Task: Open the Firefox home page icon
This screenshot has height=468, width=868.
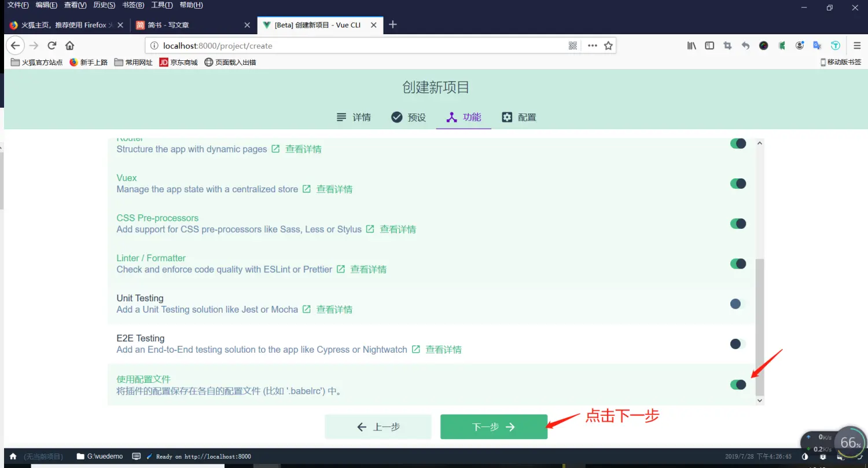Action: coord(69,46)
